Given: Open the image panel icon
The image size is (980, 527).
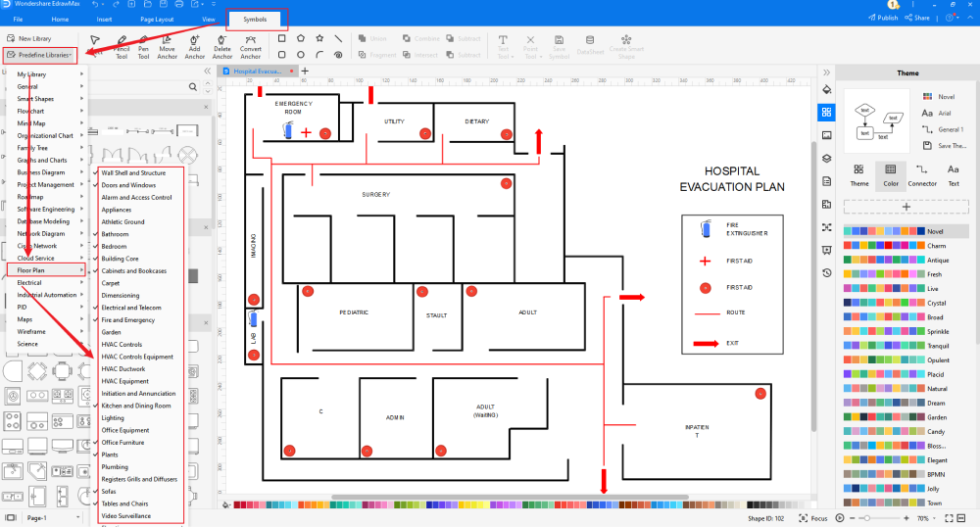Looking at the screenshot, I should [x=827, y=135].
